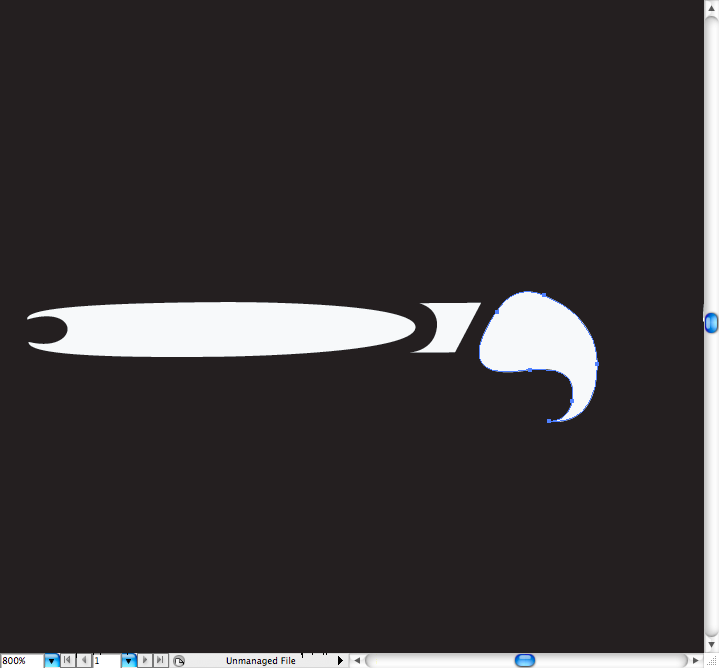
Task: Click the vertical scrollbar thumb
Action: [x=711, y=323]
